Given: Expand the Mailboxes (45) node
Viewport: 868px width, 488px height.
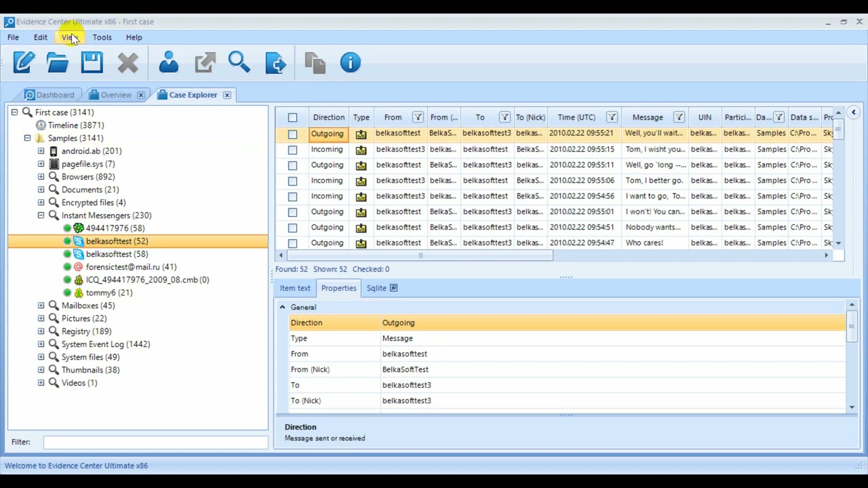Looking at the screenshot, I should click(x=41, y=306).
